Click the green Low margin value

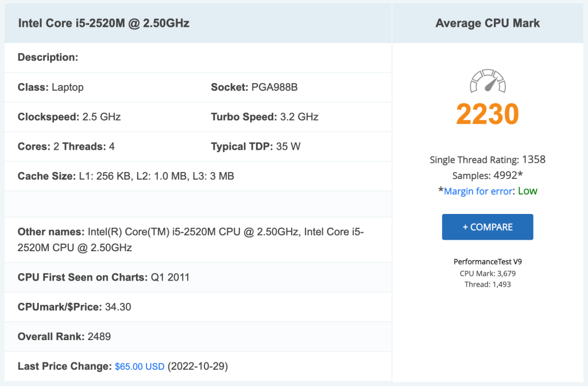528,191
